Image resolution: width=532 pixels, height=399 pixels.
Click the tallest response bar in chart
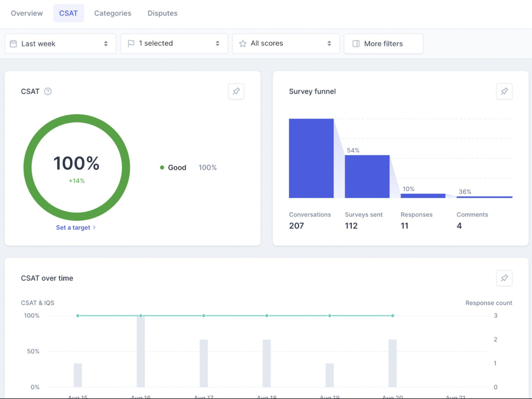point(141,351)
